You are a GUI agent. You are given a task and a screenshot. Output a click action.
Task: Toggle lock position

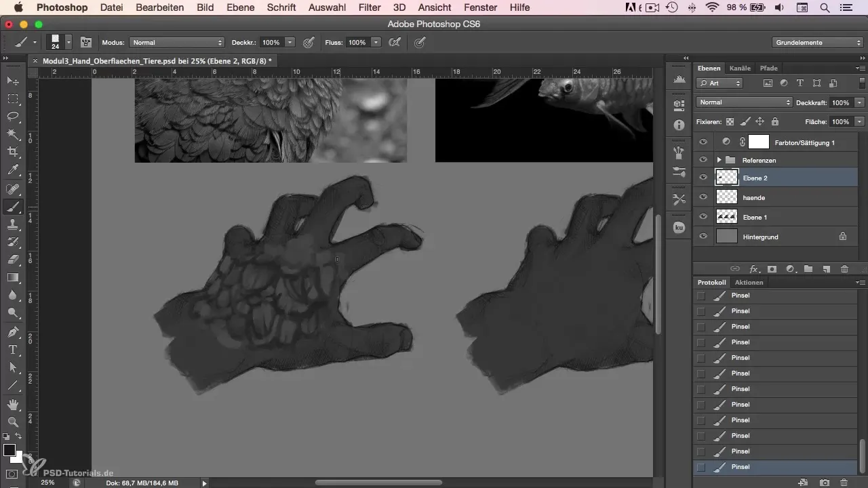tap(759, 122)
